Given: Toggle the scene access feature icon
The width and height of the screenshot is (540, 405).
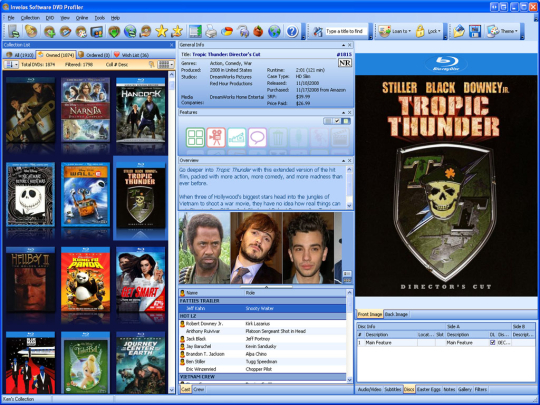Looking at the screenshot, I should pyautogui.click(x=195, y=137).
